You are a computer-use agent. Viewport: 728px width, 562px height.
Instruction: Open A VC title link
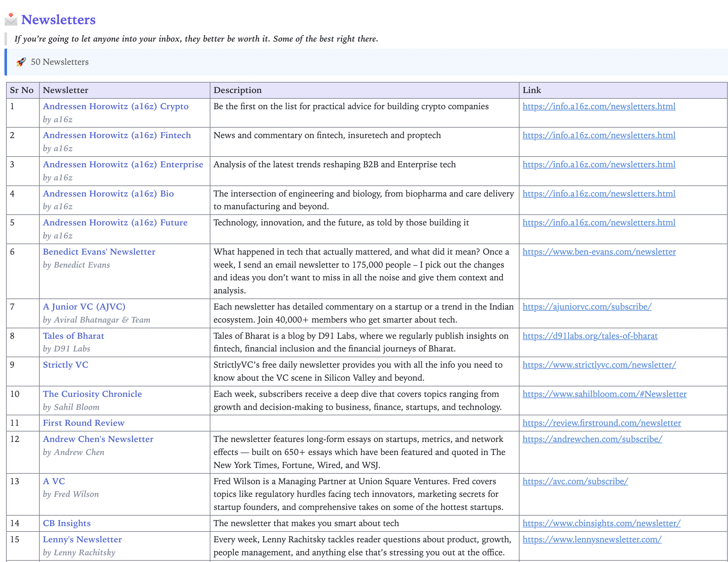point(54,482)
